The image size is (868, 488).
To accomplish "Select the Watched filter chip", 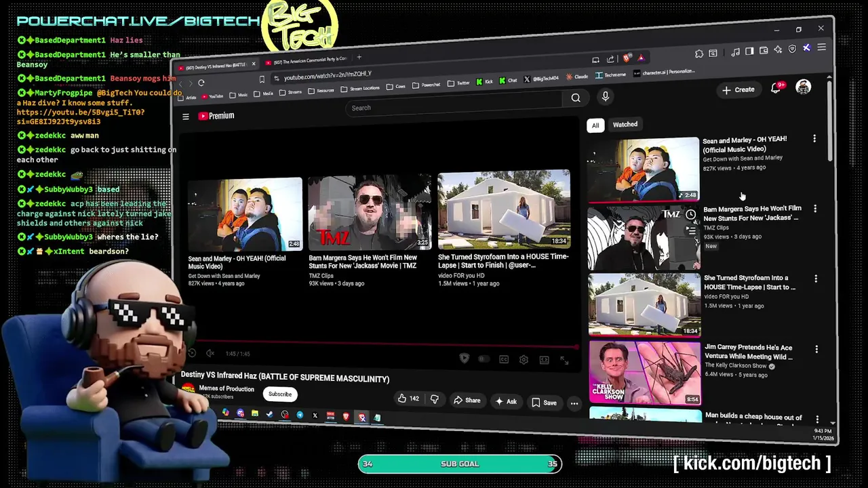I will (625, 124).
